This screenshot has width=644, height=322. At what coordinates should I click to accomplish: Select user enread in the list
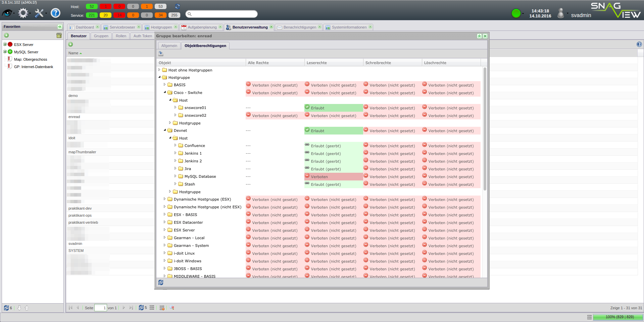[74, 117]
